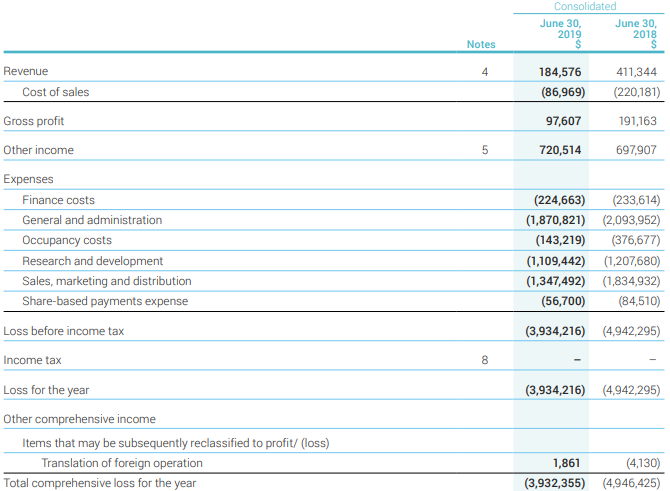Screen dimensions: 670x491
Task: Open note 4 reference in Revenue row
Action: coord(484,72)
